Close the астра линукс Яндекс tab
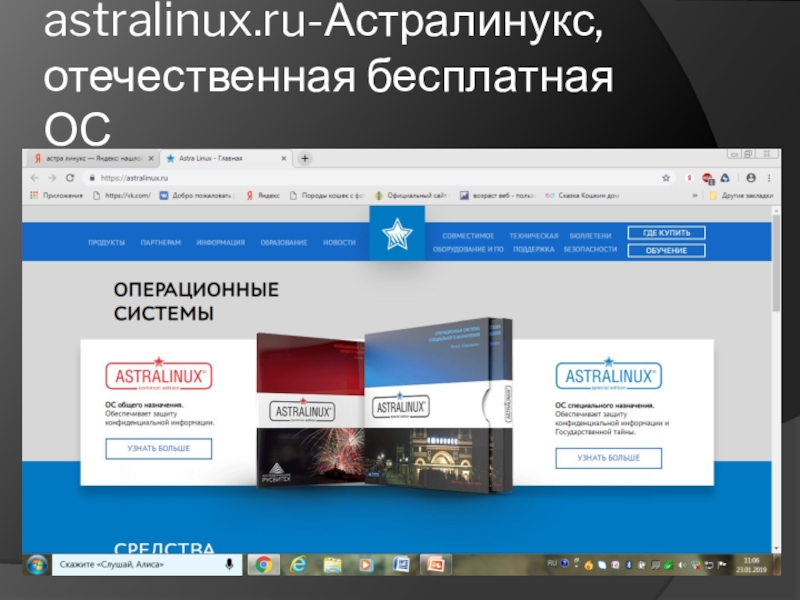800x600 pixels. (x=151, y=159)
